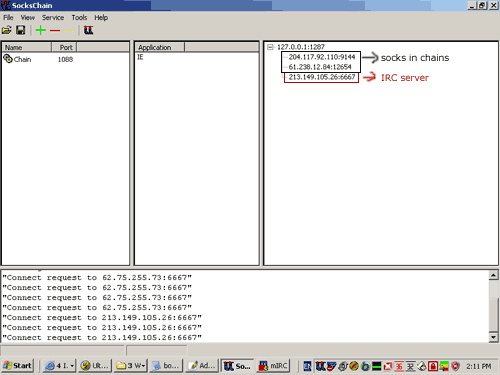Click the log scrollbar up arrow
The height and width of the screenshot is (375, 500).
point(494,275)
